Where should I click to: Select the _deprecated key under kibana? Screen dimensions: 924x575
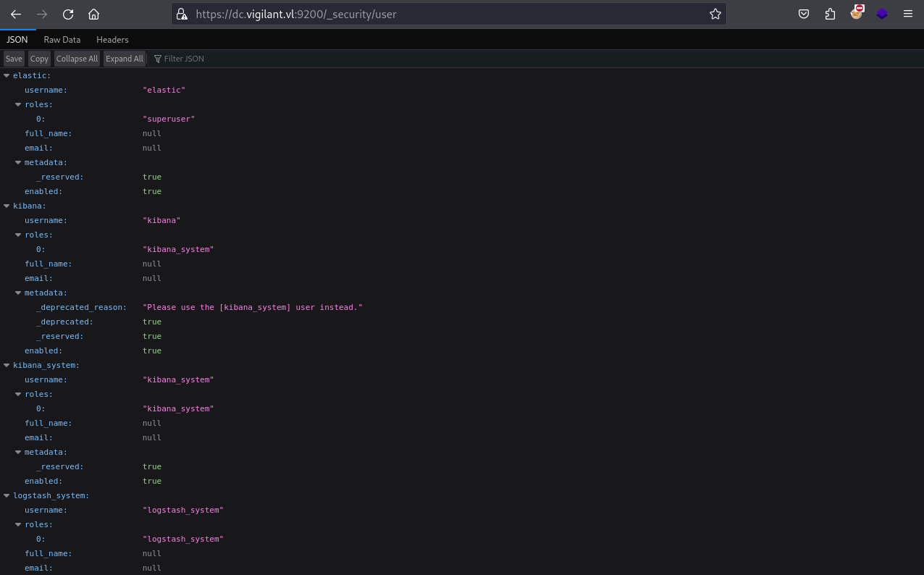point(65,322)
